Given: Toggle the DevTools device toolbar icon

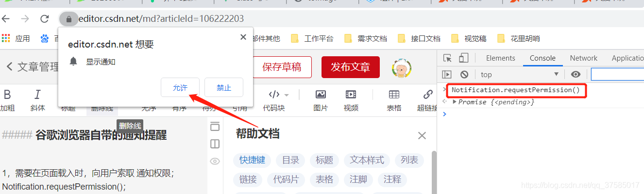Looking at the screenshot, I should 464,58.
